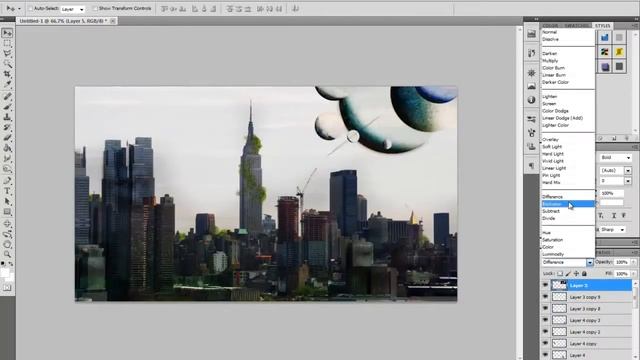Toggle Lock image pixels
The image size is (640, 360).
[568, 273]
